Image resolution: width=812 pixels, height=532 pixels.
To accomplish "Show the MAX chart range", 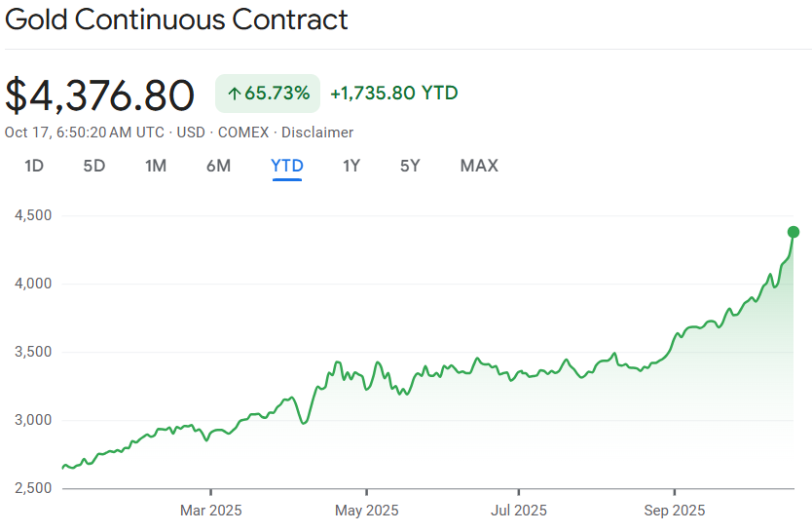I will point(479,166).
